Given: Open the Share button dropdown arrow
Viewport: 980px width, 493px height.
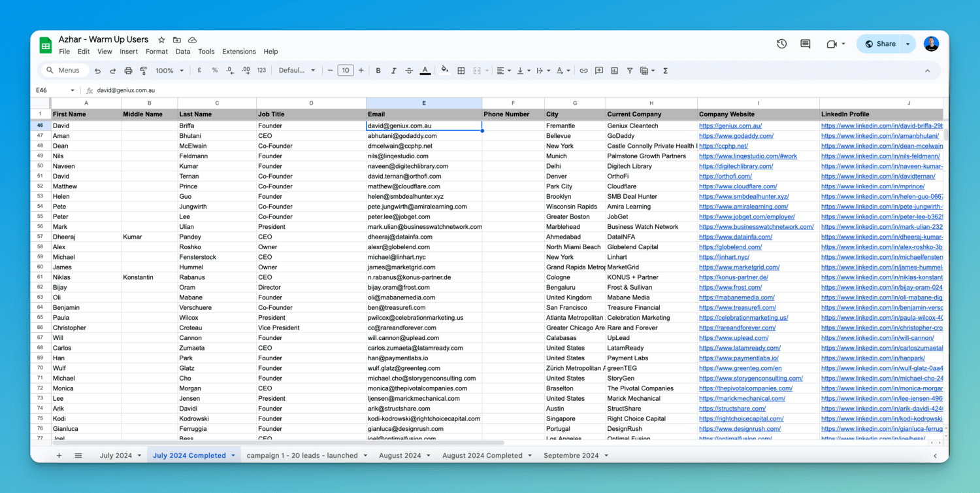Looking at the screenshot, I should [908, 44].
